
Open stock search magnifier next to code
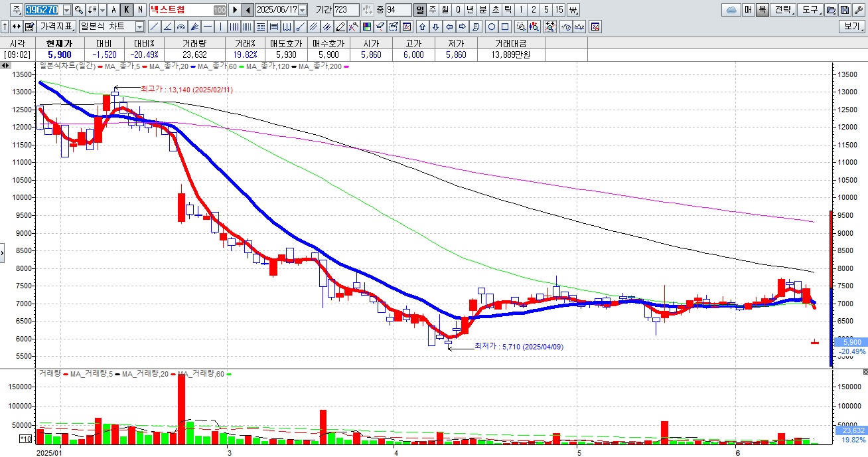tap(78, 10)
